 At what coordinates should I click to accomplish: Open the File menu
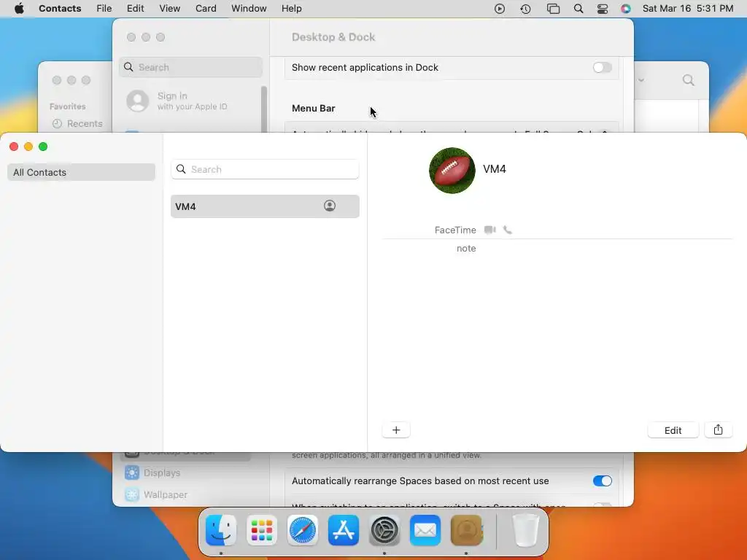tap(104, 9)
